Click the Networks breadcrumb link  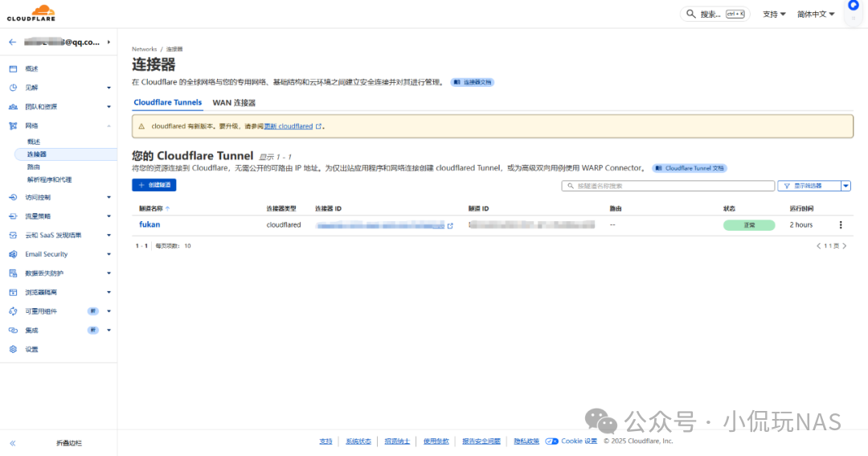click(145, 49)
